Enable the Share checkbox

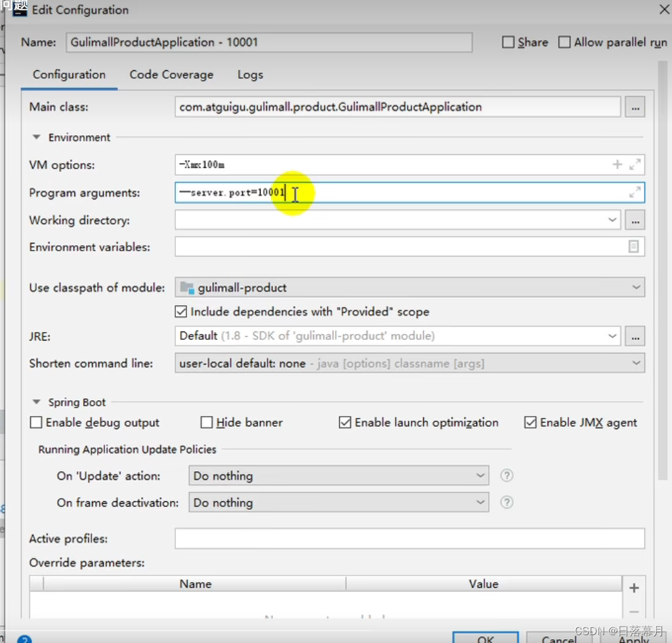point(508,42)
